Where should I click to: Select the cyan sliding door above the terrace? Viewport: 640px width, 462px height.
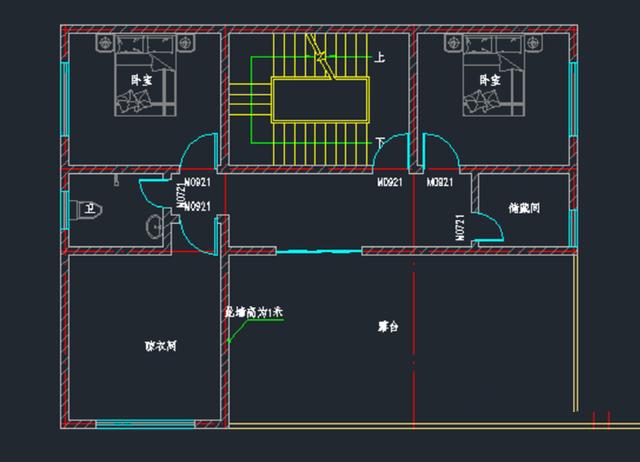tap(317, 251)
